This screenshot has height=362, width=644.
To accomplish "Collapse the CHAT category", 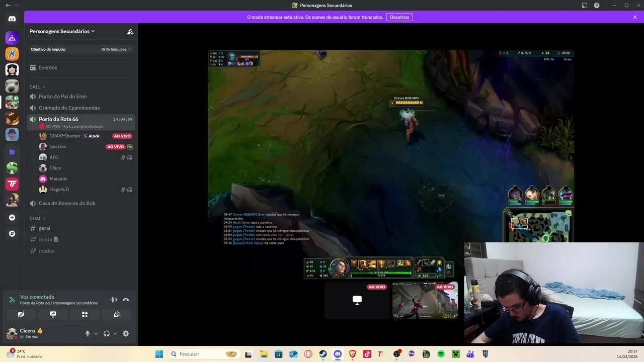I will pos(37,219).
